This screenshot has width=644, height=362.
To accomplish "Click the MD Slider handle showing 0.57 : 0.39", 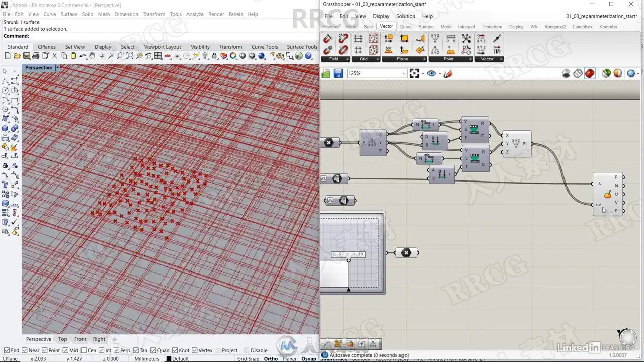I will [x=348, y=260].
